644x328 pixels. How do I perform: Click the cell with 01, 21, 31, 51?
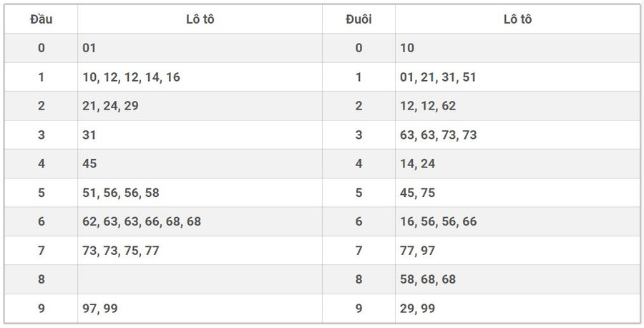pos(438,77)
